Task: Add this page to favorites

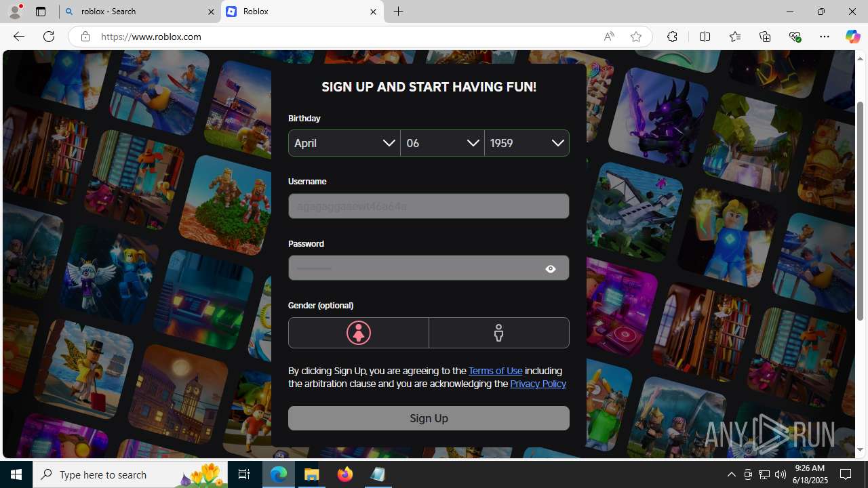Action: [x=635, y=37]
